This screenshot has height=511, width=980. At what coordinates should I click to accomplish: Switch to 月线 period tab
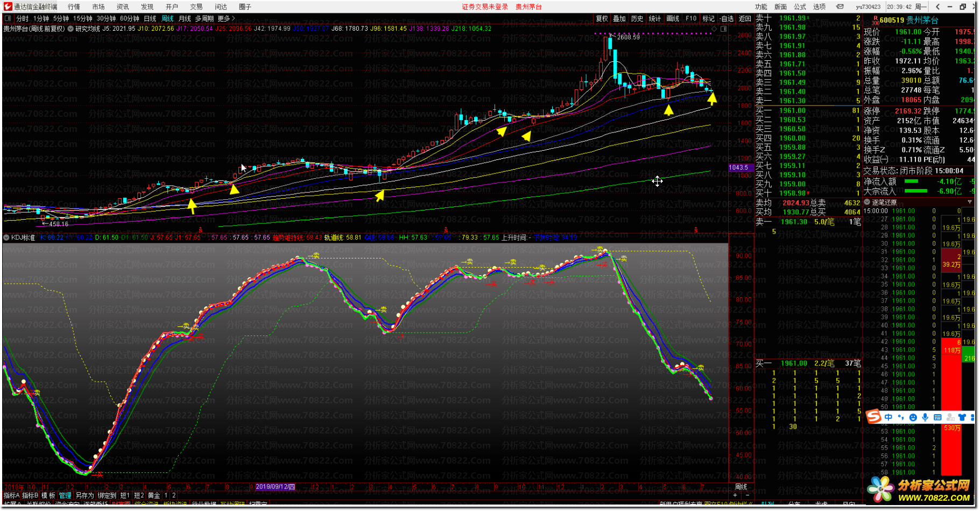coord(185,18)
